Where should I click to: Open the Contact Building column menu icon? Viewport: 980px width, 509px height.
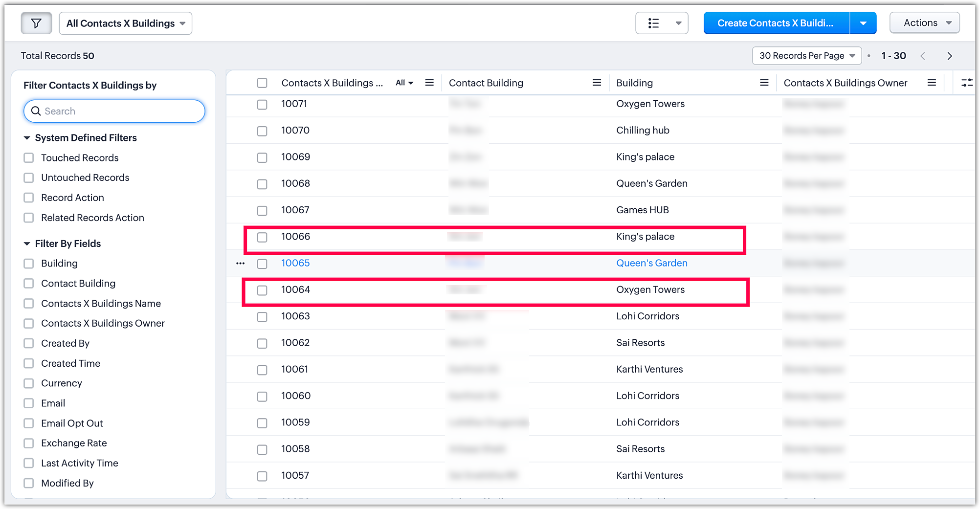click(597, 83)
